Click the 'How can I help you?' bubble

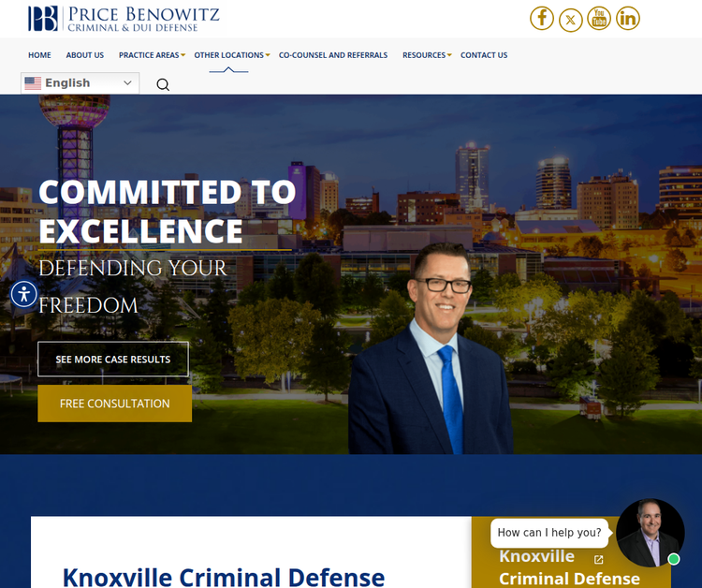point(549,533)
